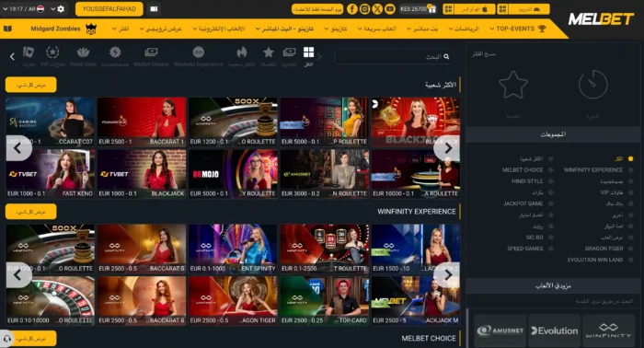Open the Instagram social link icon
This screenshot has height=348, width=644.
(364, 9)
